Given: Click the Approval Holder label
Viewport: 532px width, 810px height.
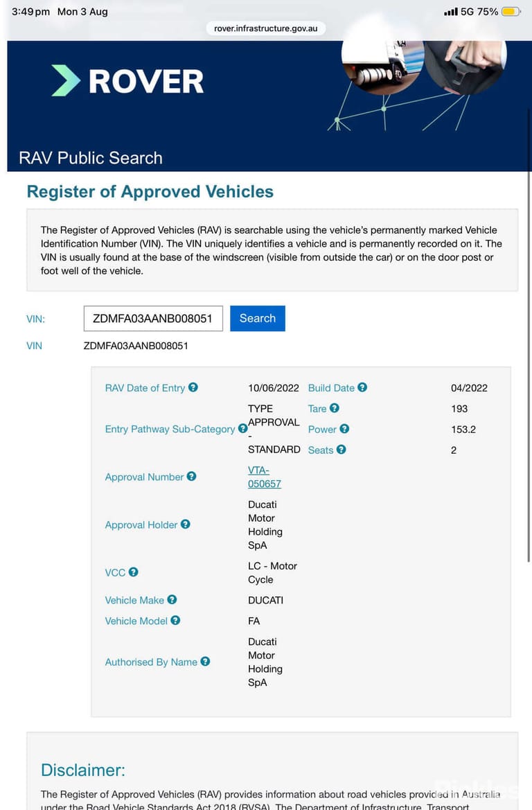Looking at the screenshot, I should (141, 525).
